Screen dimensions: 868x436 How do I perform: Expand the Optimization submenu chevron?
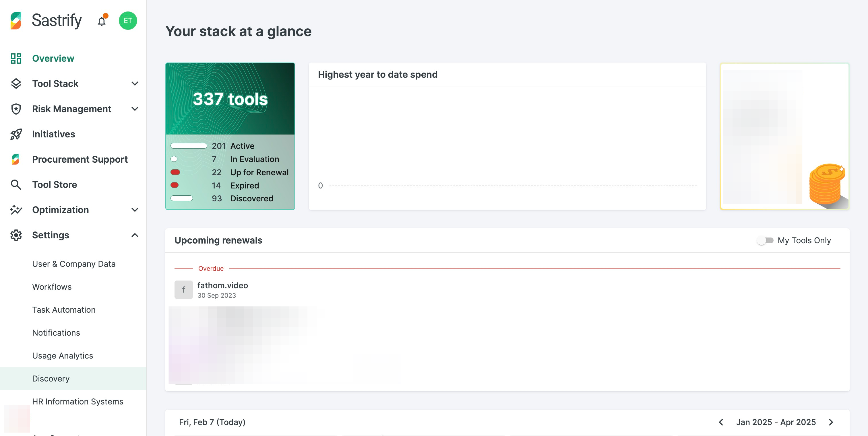[x=135, y=210]
